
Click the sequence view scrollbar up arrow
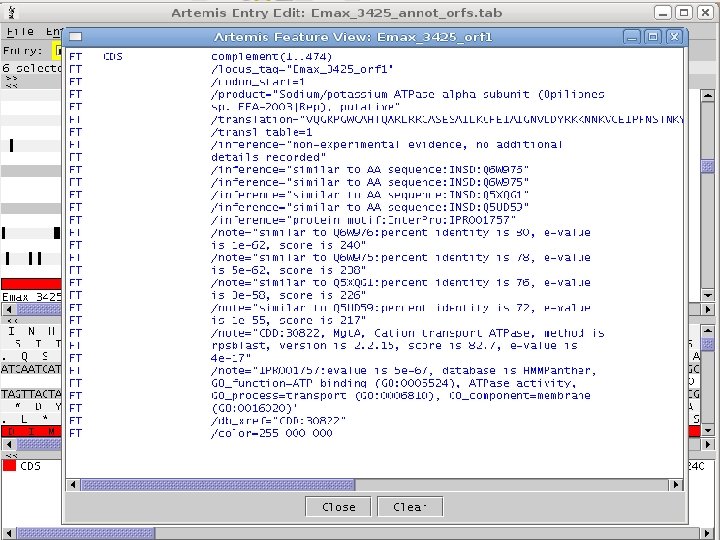tap(708, 330)
